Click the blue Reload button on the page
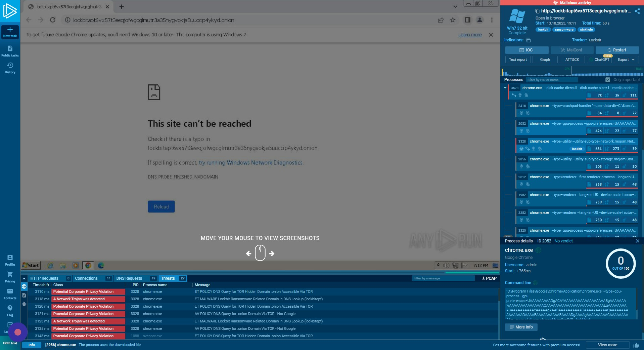Screen dimensions: 644x350 pyautogui.click(x=161, y=207)
